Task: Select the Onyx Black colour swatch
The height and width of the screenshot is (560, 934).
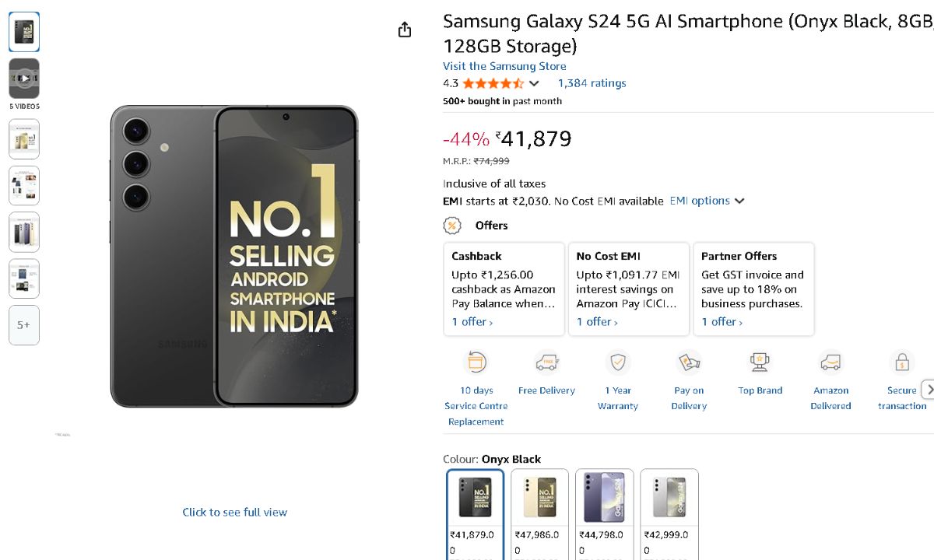Action: pyautogui.click(x=475, y=499)
